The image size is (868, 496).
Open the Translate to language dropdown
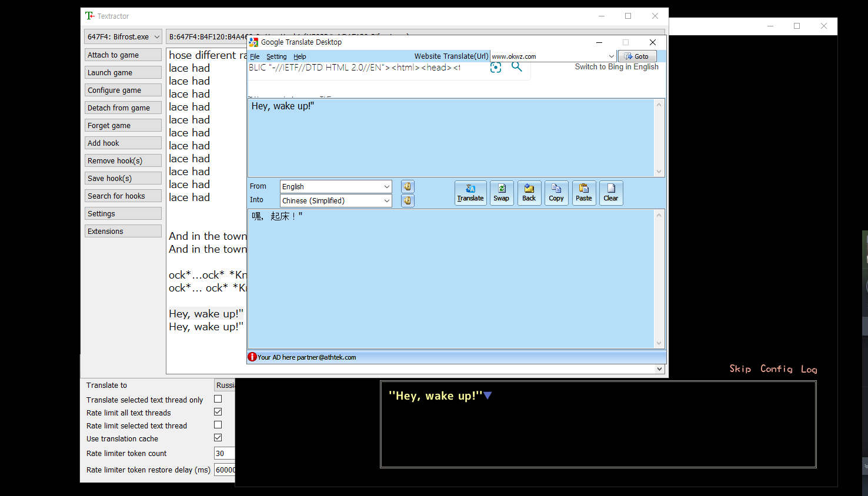click(x=225, y=386)
